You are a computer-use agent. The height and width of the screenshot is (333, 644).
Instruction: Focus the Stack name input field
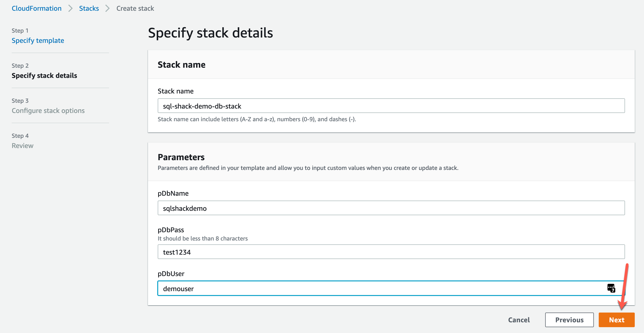391,106
